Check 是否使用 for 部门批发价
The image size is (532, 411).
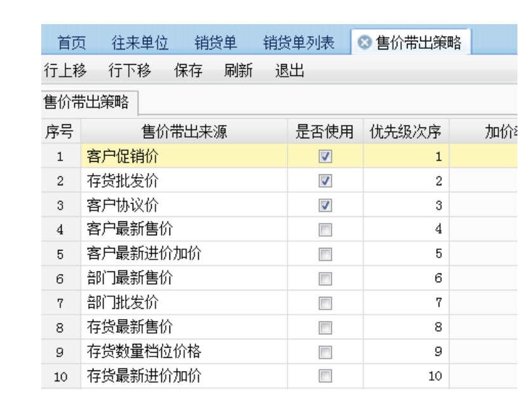coord(325,303)
